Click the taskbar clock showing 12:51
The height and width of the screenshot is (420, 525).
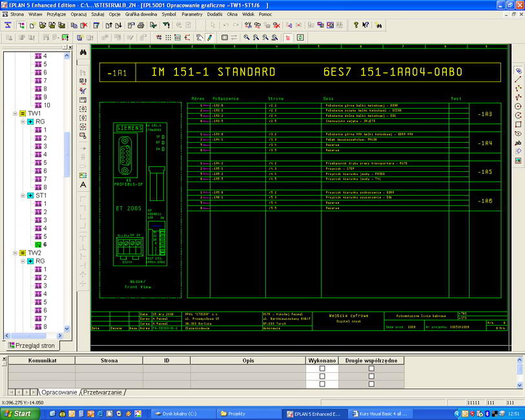click(513, 414)
